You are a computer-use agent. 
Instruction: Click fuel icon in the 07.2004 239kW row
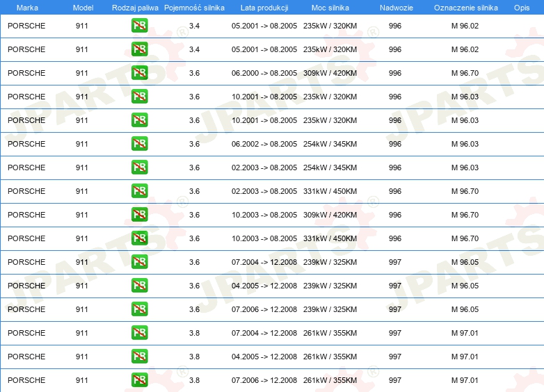pos(139,261)
